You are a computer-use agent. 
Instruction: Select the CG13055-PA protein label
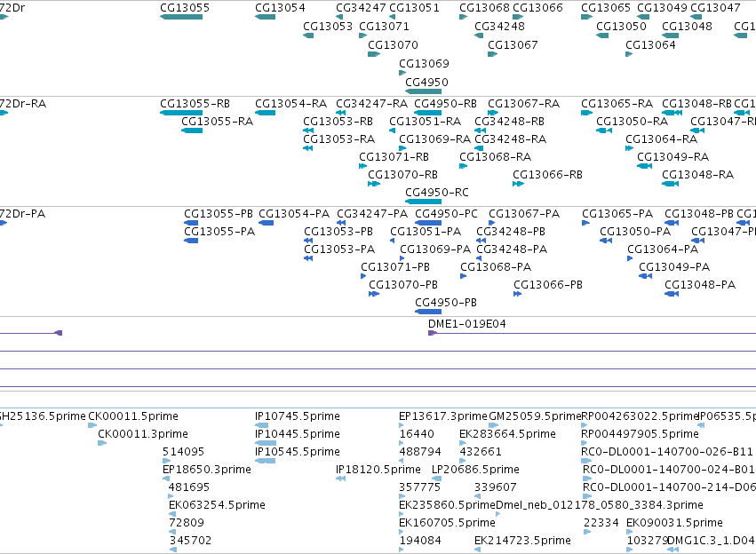click(x=219, y=231)
